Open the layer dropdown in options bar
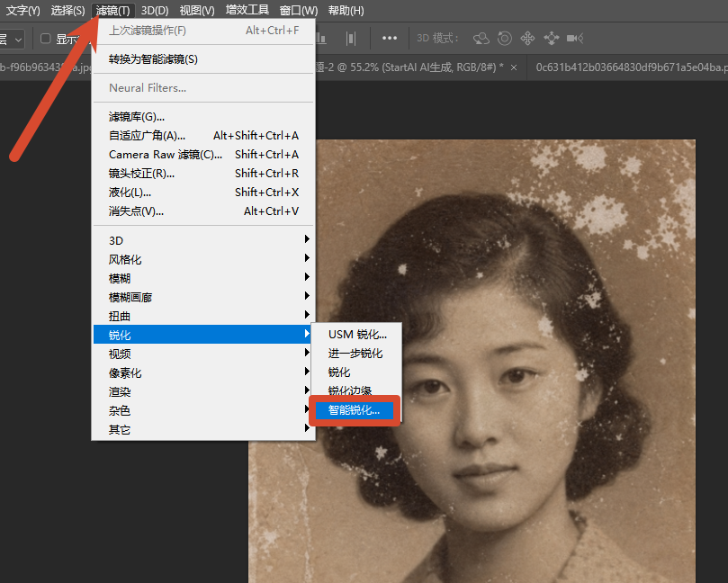 tap(12, 39)
